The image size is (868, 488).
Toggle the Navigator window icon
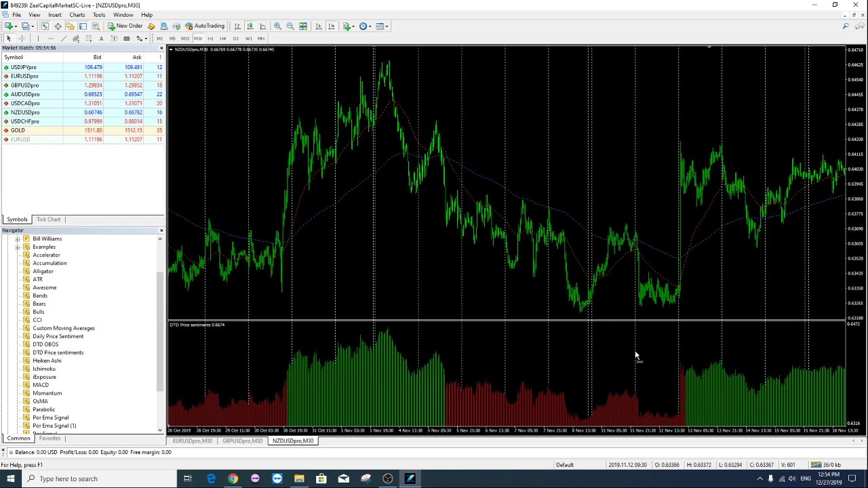(70, 26)
